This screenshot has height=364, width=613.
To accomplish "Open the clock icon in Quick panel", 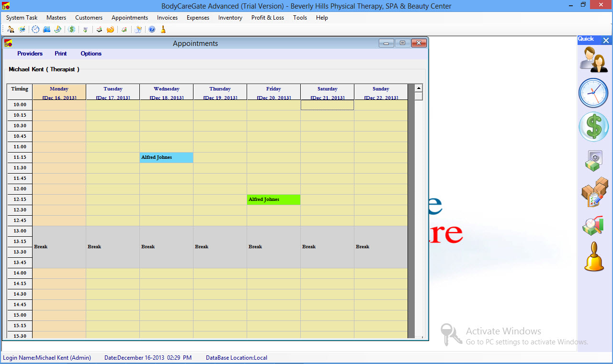I will click(593, 93).
